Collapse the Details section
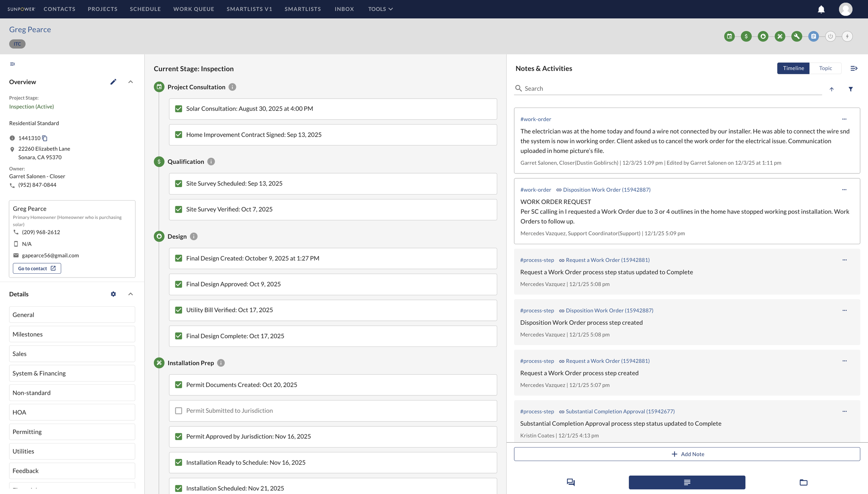Viewport: 868px width, 494px height. pos(131,294)
